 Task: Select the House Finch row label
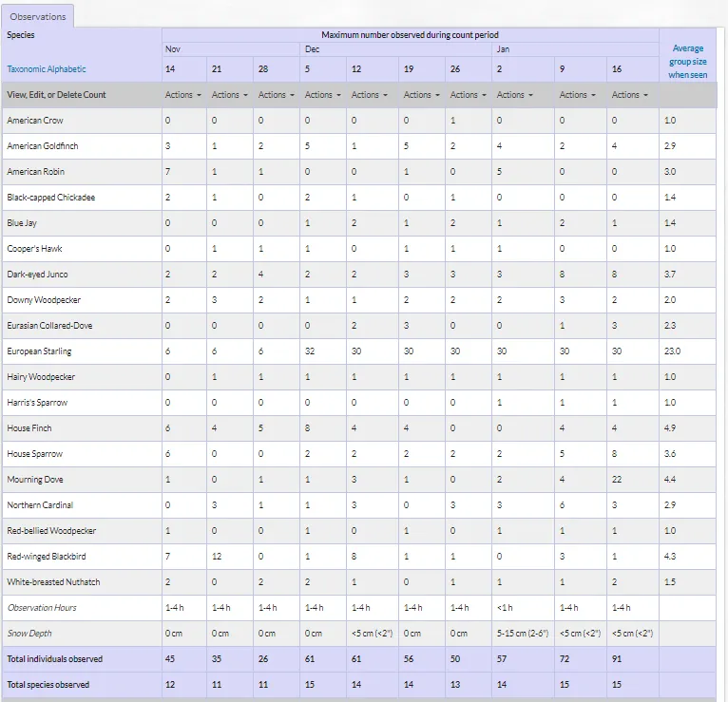pos(29,428)
